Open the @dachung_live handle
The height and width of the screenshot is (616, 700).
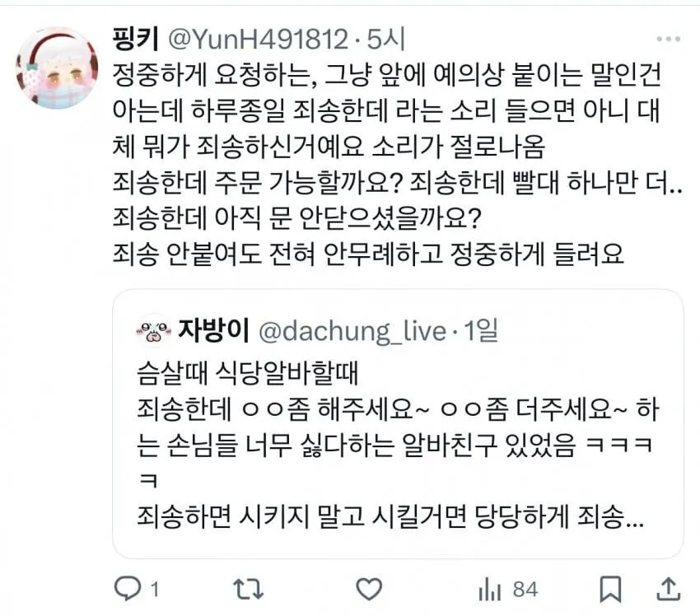pyautogui.click(x=352, y=332)
